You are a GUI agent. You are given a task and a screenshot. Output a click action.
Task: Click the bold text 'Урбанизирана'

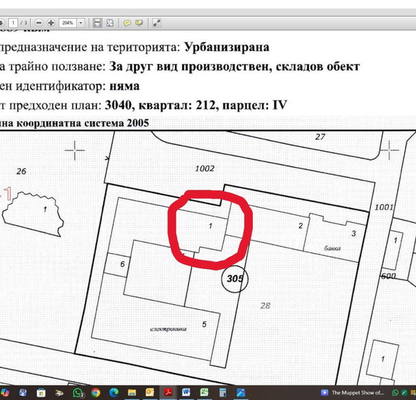(227, 47)
